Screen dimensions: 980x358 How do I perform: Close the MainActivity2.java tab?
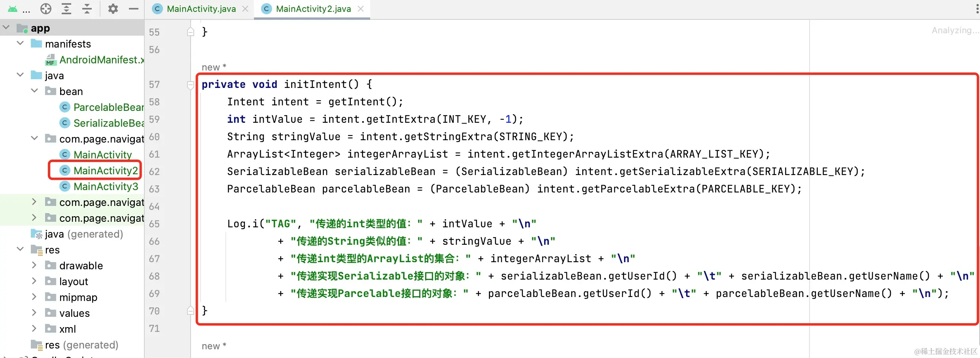pyautogui.click(x=361, y=9)
